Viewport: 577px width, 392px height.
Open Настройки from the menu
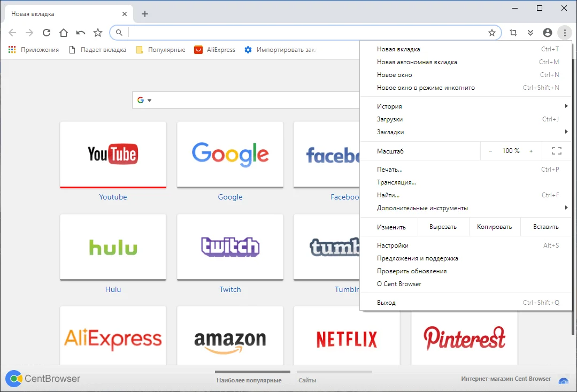click(466, 245)
